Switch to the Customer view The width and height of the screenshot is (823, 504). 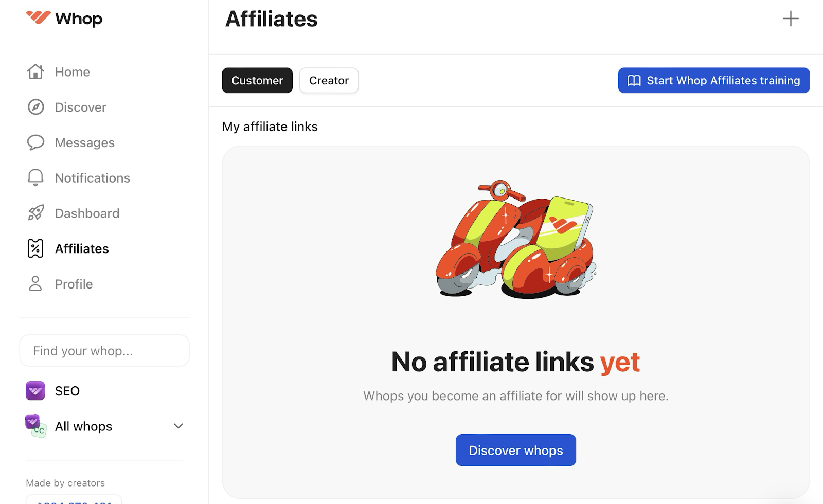(257, 80)
